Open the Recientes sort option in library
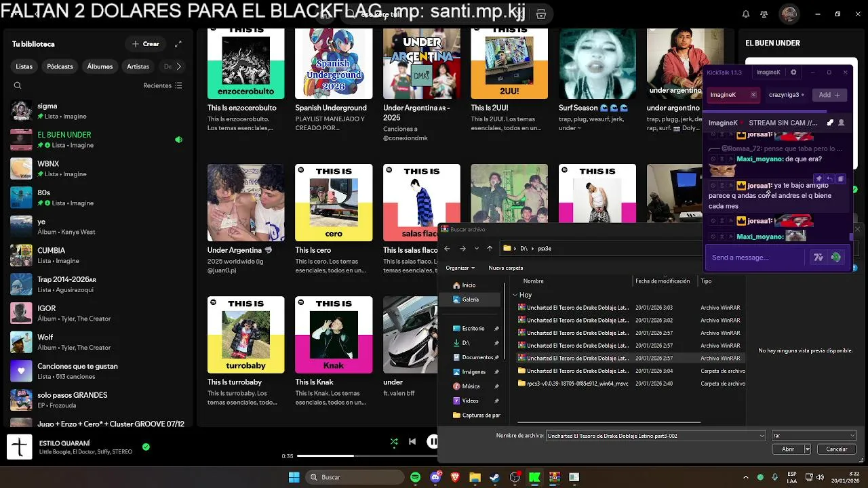 pyautogui.click(x=163, y=85)
